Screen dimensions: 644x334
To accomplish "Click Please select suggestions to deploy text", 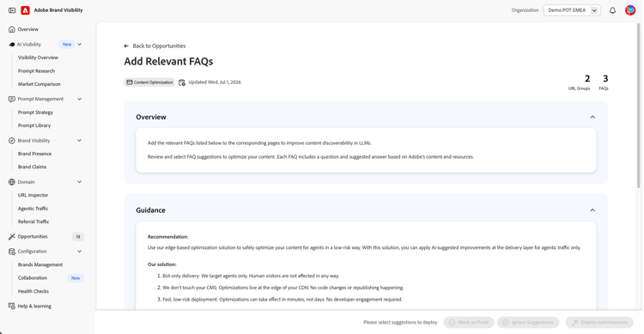I will pyautogui.click(x=400, y=323).
